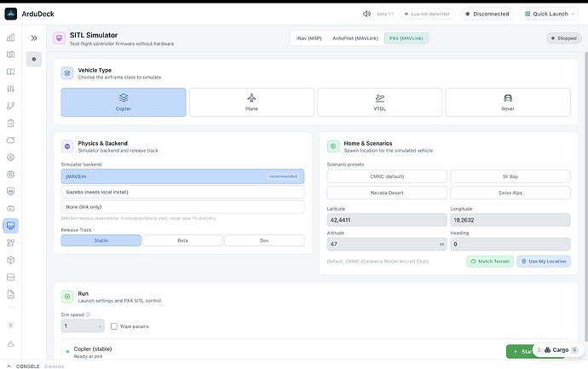The image size is (588, 369).
Task: Click the ArduDeck logo icon
Action: [11, 14]
